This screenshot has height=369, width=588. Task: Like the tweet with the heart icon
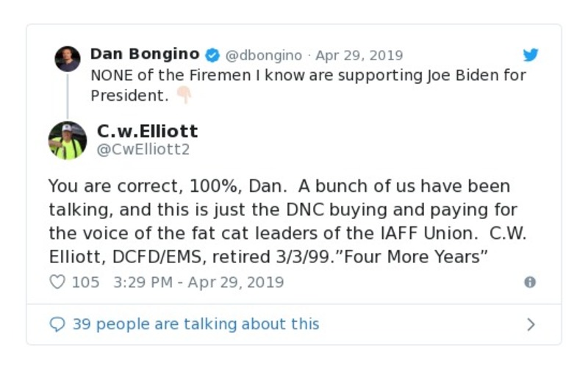(x=57, y=282)
